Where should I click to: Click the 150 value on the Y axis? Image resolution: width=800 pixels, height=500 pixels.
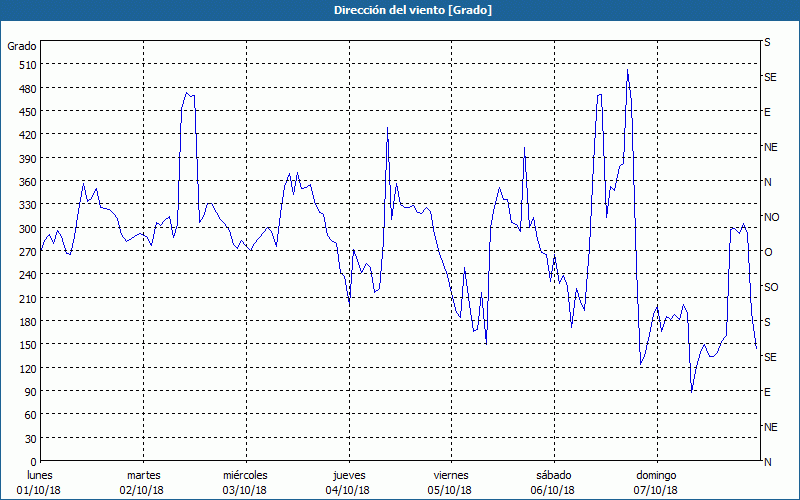[x=28, y=345]
